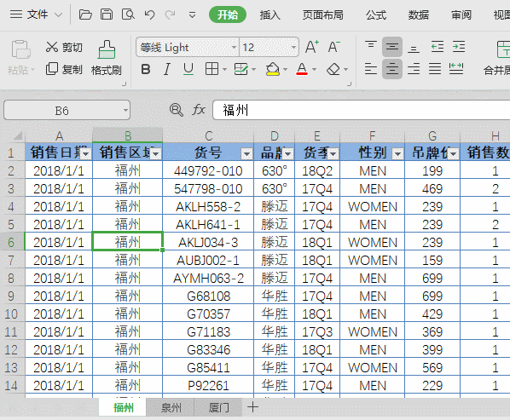Select cell C8 containing AYMH063-2
Screen dimensions: 510x420
[x=208, y=278]
